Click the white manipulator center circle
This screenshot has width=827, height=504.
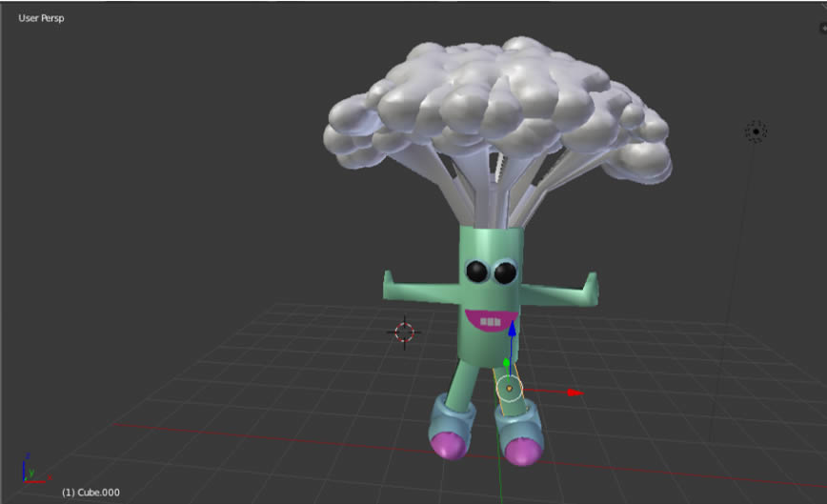[509, 389]
